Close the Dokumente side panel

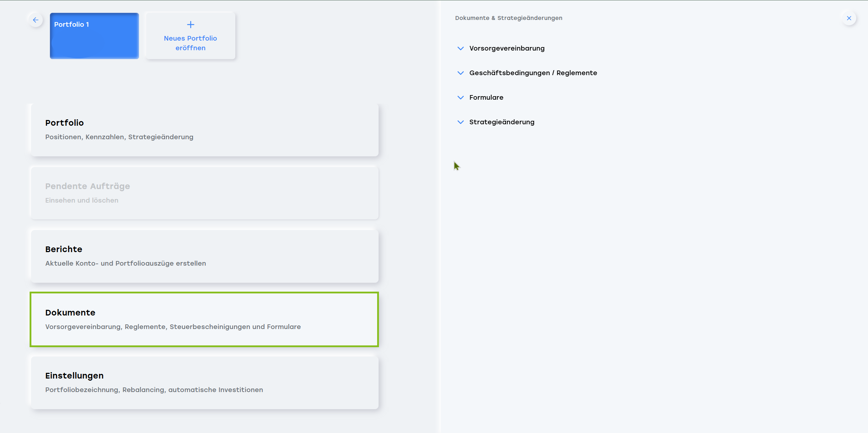(x=849, y=18)
